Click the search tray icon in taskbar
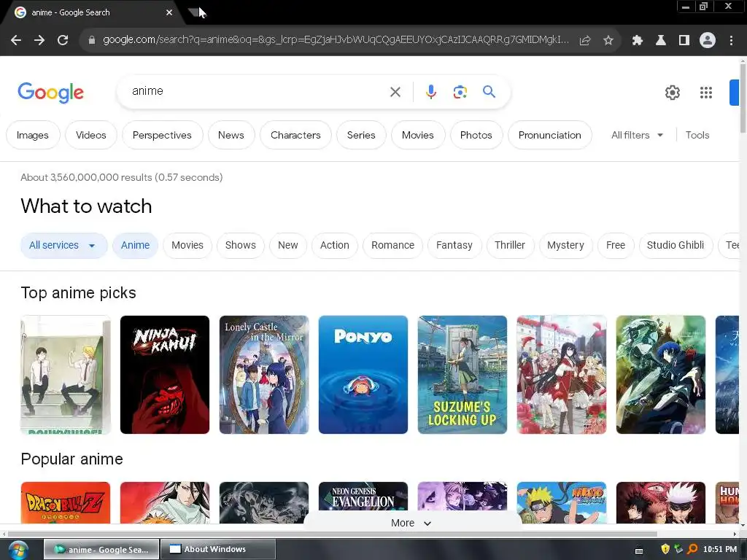 click(692, 550)
